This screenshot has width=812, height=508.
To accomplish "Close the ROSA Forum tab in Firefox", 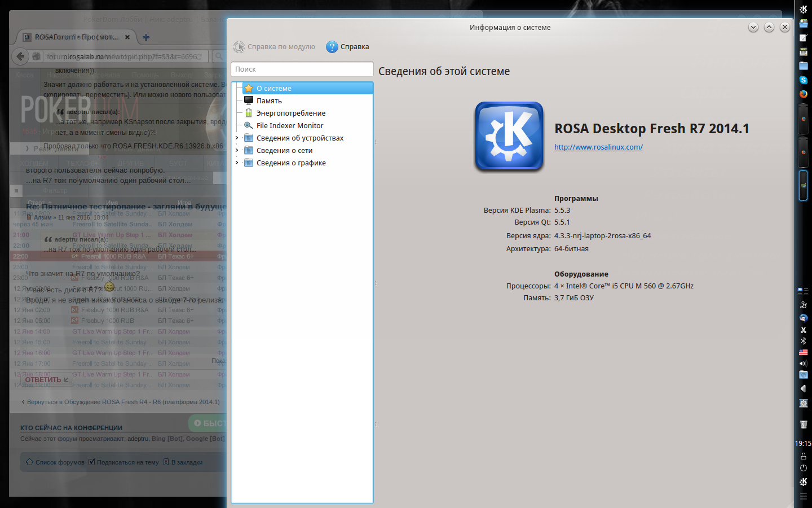I will coord(127,37).
